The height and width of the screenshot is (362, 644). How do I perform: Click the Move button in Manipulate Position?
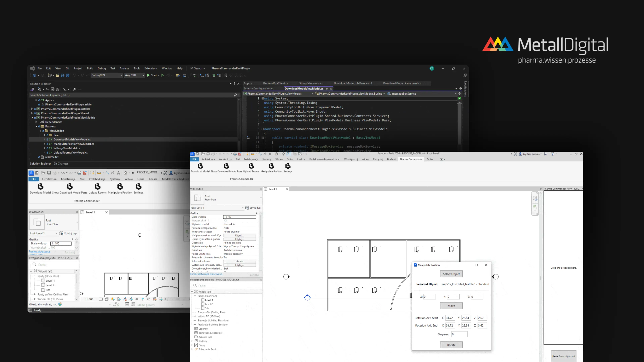pos(451,306)
